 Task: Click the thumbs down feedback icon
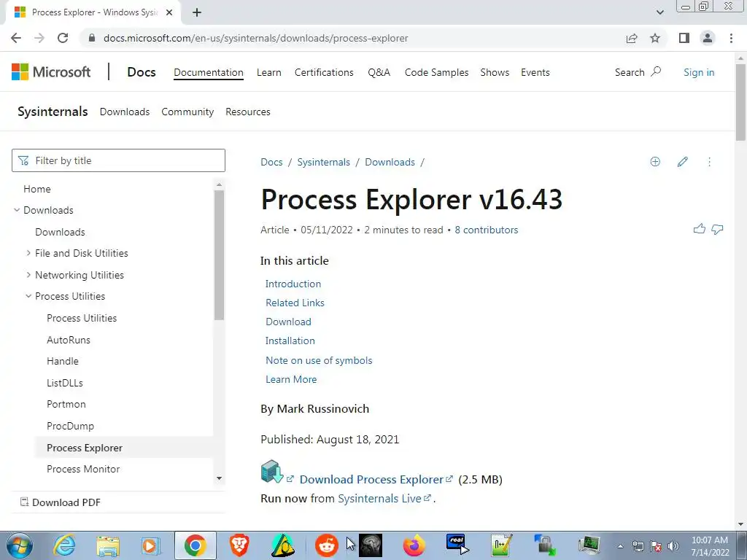[x=718, y=230]
